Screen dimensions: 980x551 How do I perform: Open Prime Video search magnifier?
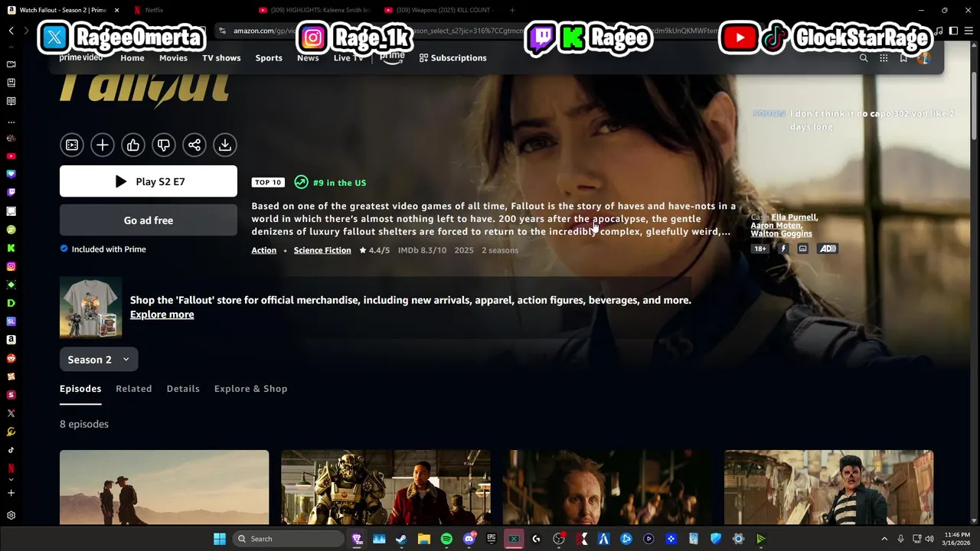pos(864,58)
